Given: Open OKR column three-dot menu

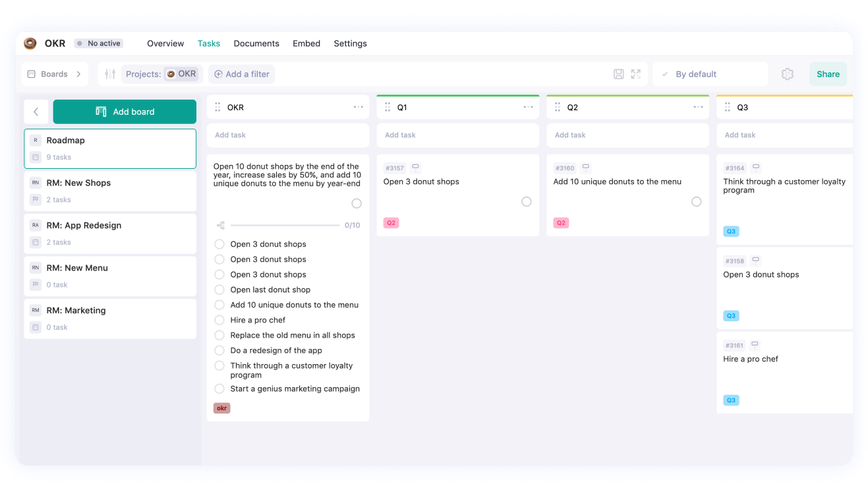Looking at the screenshot, I should (359, 107).
